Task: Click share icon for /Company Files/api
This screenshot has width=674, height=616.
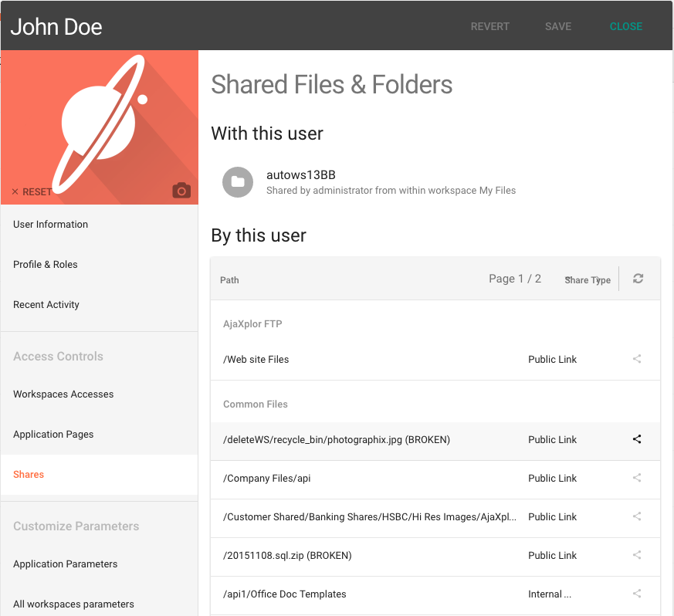Action: [x=637, y=478]
